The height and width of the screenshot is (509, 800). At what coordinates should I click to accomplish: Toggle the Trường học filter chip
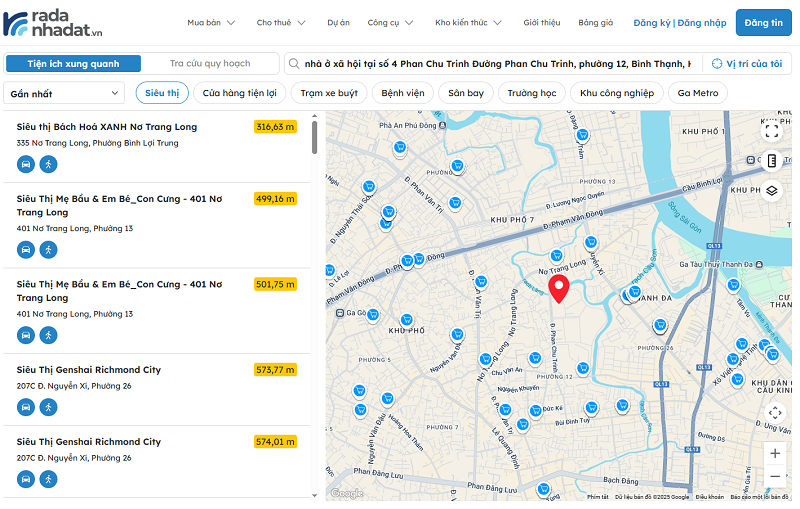tap(531, 93)
